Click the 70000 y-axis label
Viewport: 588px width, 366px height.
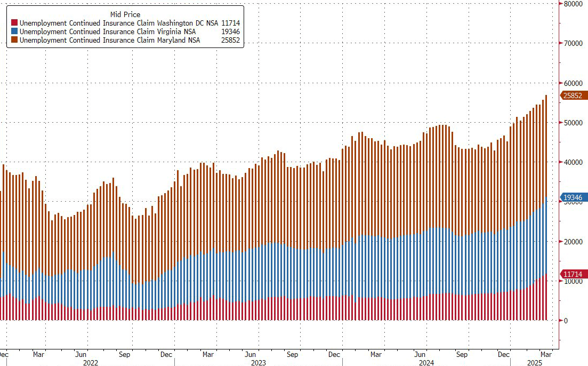click(x=574, y=44)
